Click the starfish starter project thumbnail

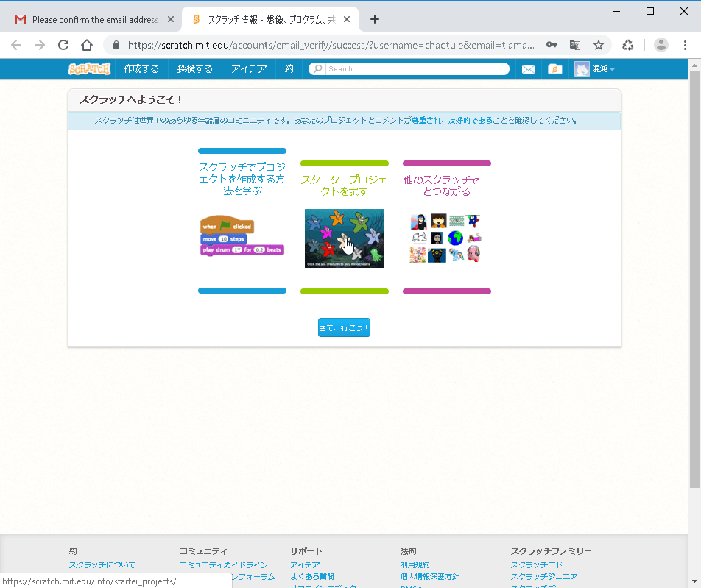(x=345, y=238)
